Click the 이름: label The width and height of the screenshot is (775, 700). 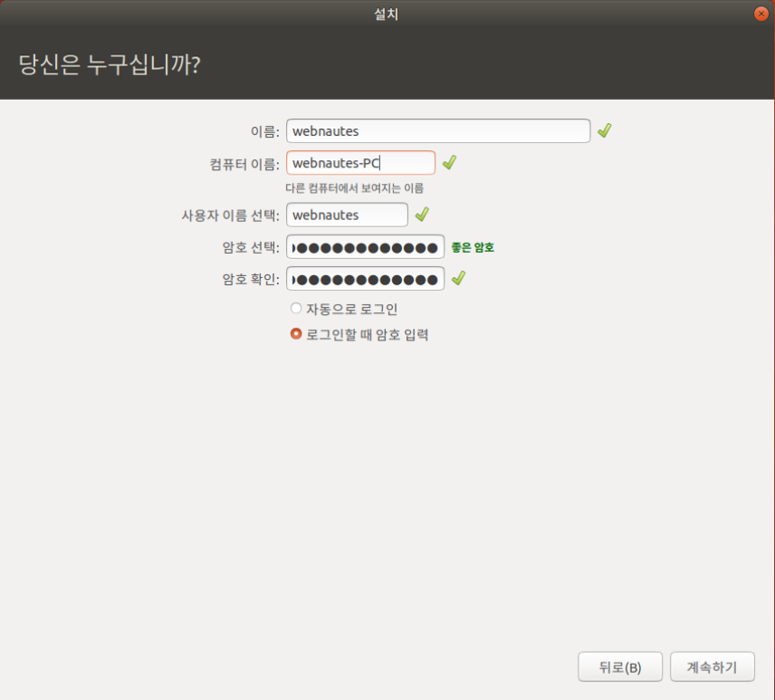coord(265,131)
